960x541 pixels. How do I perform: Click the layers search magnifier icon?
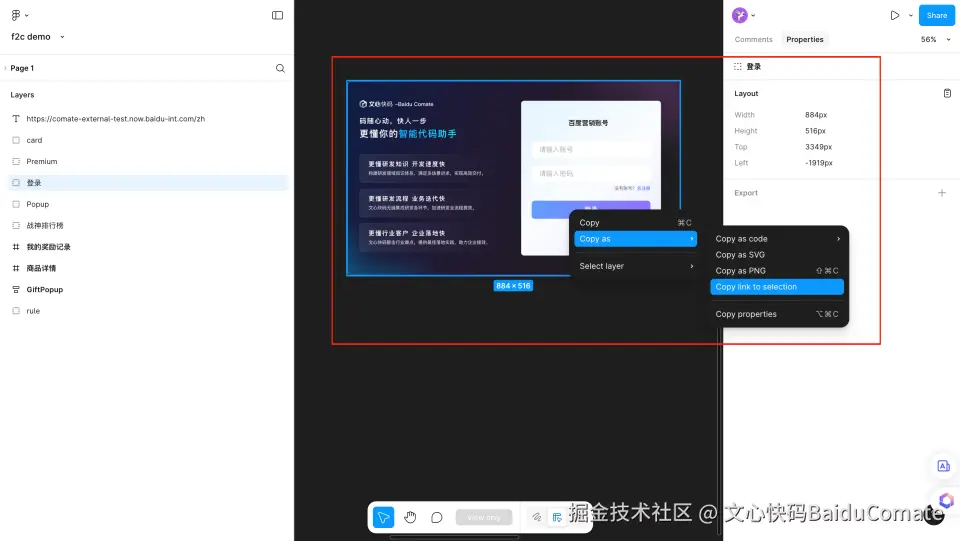(x=280, y=69)
